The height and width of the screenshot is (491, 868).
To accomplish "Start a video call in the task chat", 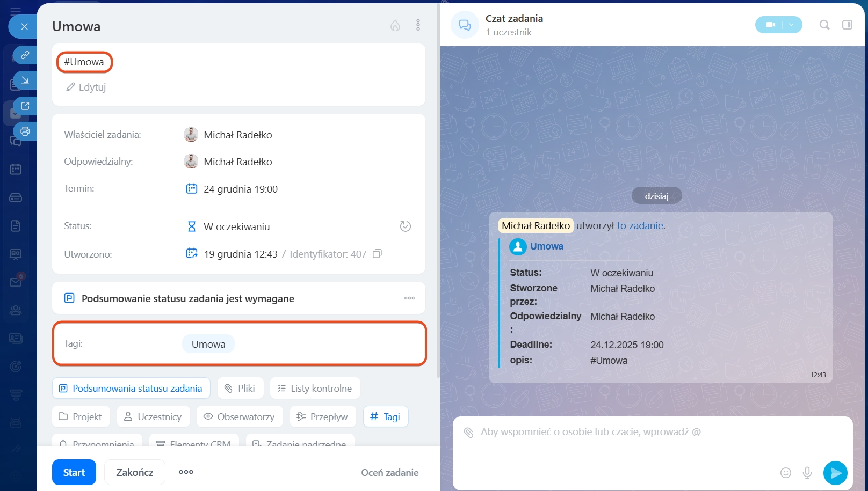I will coord(770,25).
